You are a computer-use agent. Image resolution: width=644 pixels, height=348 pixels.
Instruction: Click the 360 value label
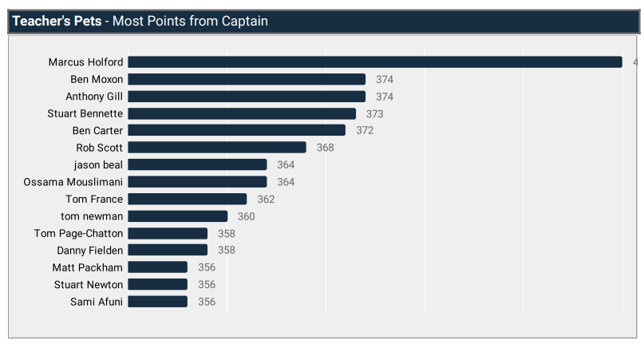[x=247, y=217]
